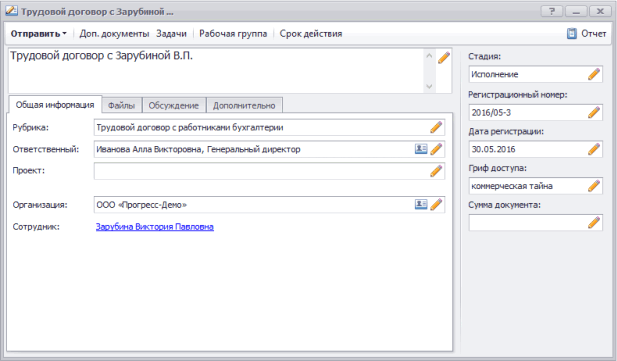Click pencil icon in Организация field

[436, 204]
